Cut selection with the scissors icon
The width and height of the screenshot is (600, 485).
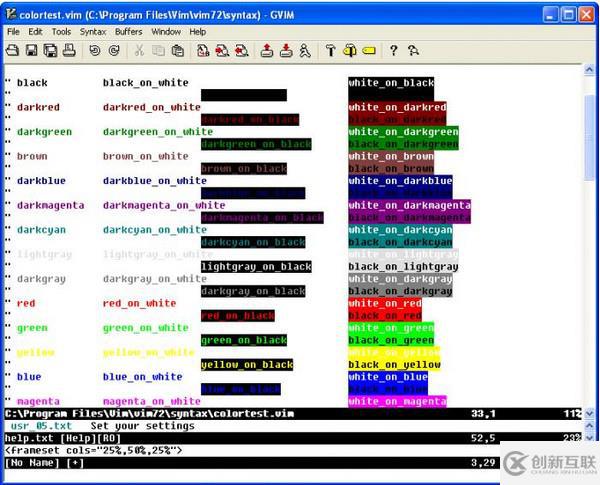[x=139, y=51]
